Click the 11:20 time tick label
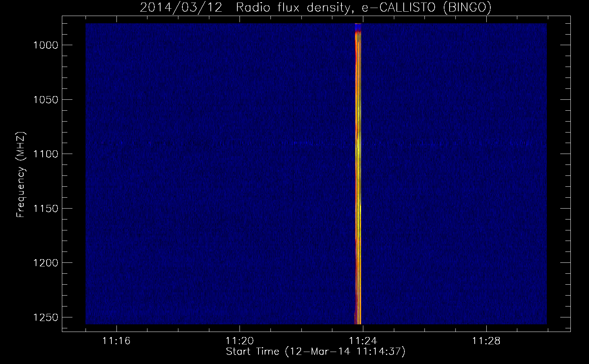 click(x=240, y=341)
